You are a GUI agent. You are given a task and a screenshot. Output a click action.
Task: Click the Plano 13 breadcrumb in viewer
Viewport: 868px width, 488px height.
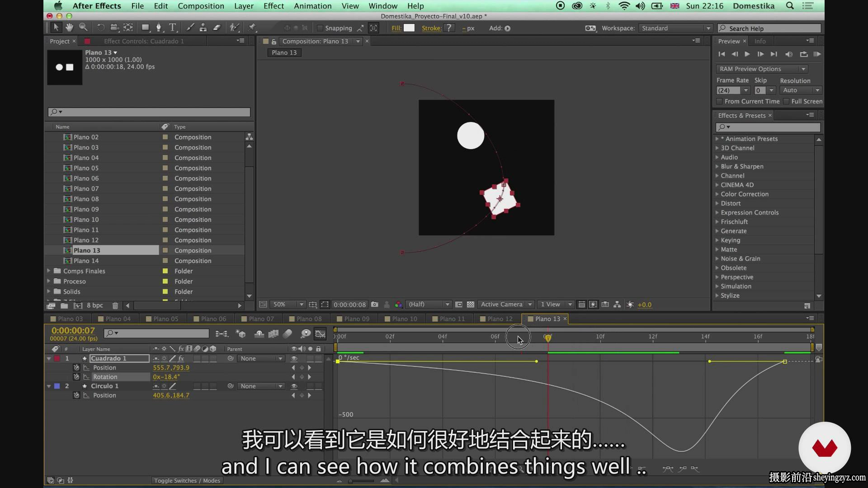pyautogui.click(x=284, y=53)
